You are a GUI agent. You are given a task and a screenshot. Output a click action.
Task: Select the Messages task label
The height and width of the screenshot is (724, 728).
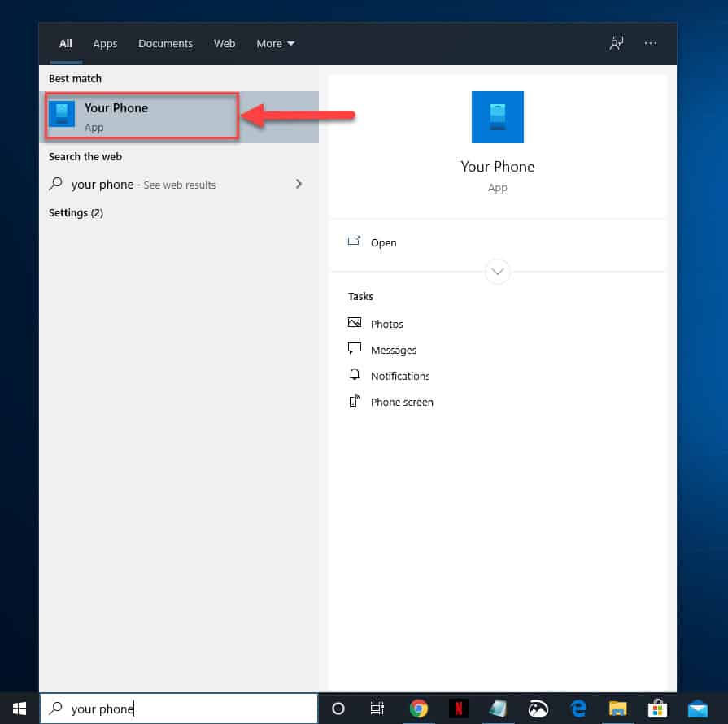(x=393, y=350)
